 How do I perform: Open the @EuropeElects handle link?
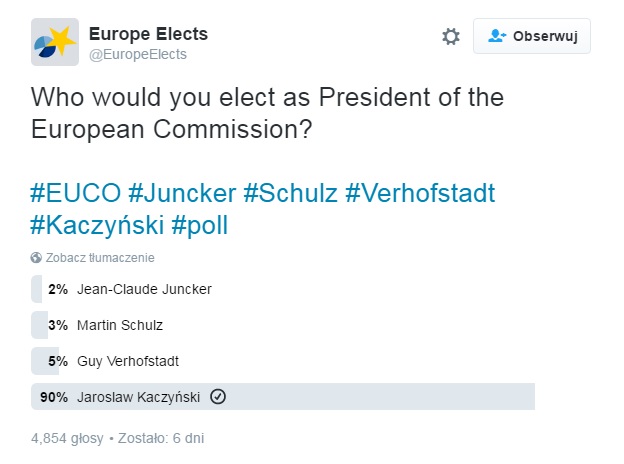click(138, 54)
